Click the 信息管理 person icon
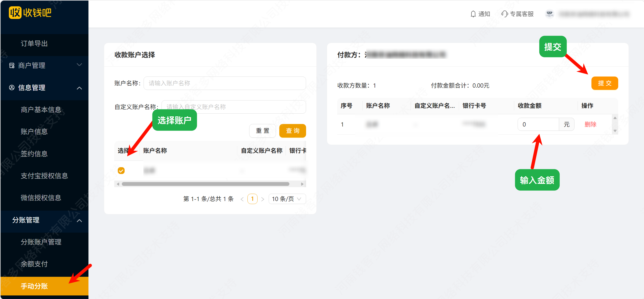The height and width of the screenshot is (299, 644). [12, 88]
